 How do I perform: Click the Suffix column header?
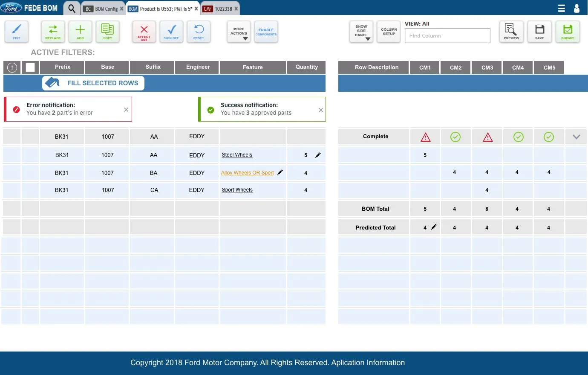click(x=153, y=67)
